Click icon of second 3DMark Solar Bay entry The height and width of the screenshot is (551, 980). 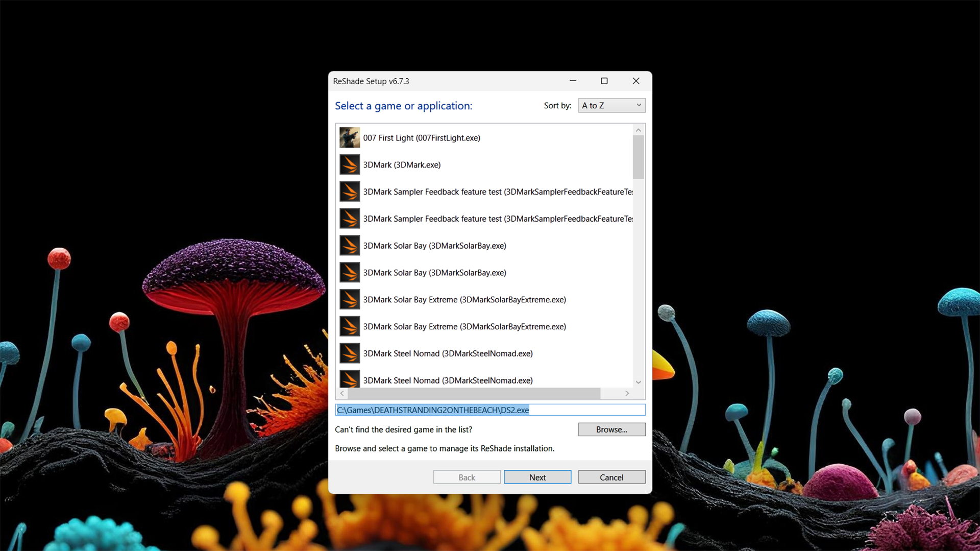pyautogui.click(x=350, y=273)
